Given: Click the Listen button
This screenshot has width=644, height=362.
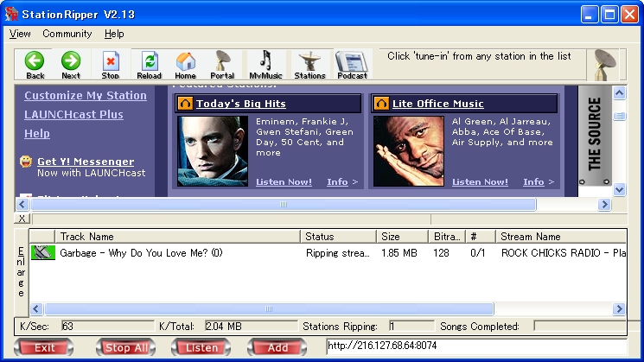Looking at the screenshot, I should coord(201,348).
